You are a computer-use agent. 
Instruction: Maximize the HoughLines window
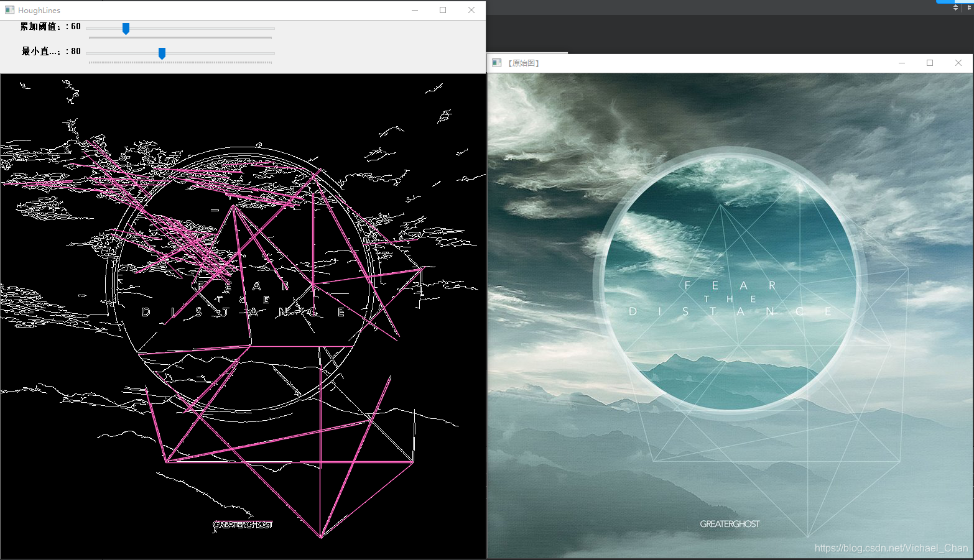click(443, 10)
